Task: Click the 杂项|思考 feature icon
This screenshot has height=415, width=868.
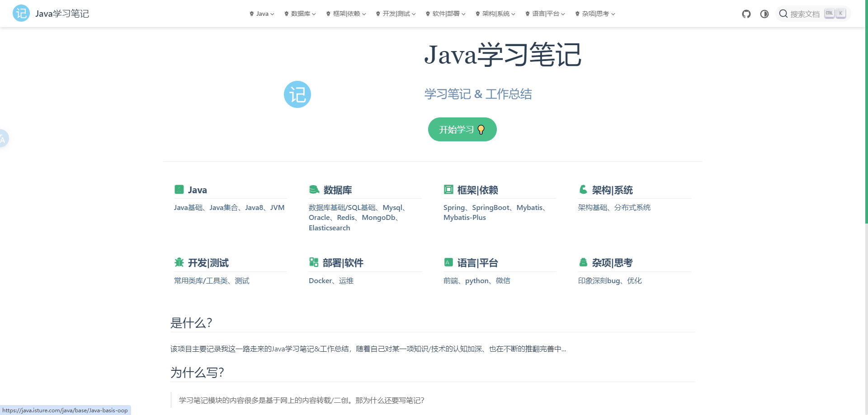Action: (x=583, y=262)
